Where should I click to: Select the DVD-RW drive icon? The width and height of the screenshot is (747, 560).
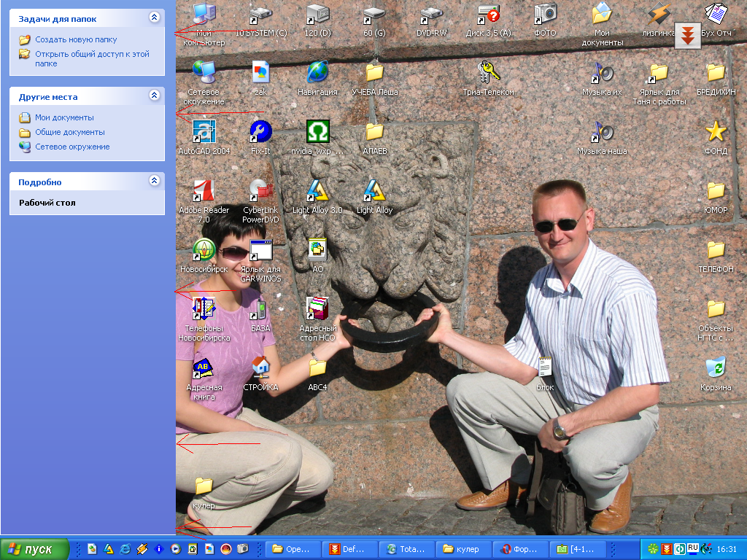(x=431, y=14)
